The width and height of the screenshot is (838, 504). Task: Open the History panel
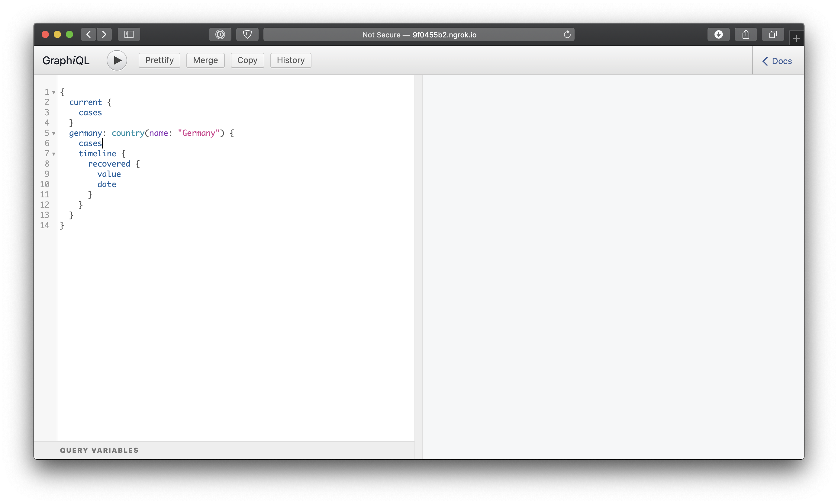(x=290, y=60)
